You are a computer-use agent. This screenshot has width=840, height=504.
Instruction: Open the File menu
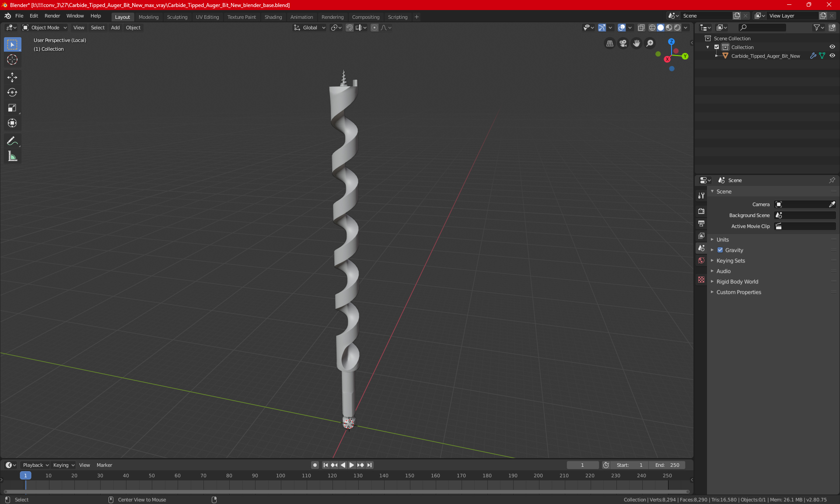[x=19, y=16]
